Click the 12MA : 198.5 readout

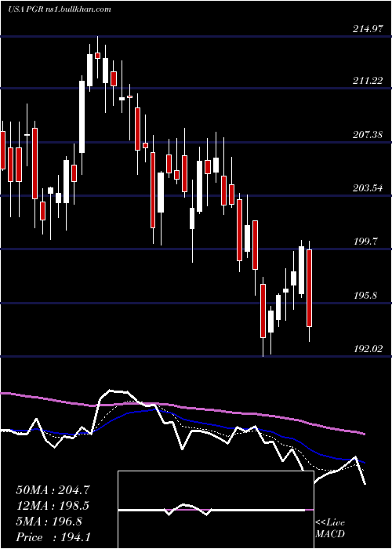coord(53,506)
